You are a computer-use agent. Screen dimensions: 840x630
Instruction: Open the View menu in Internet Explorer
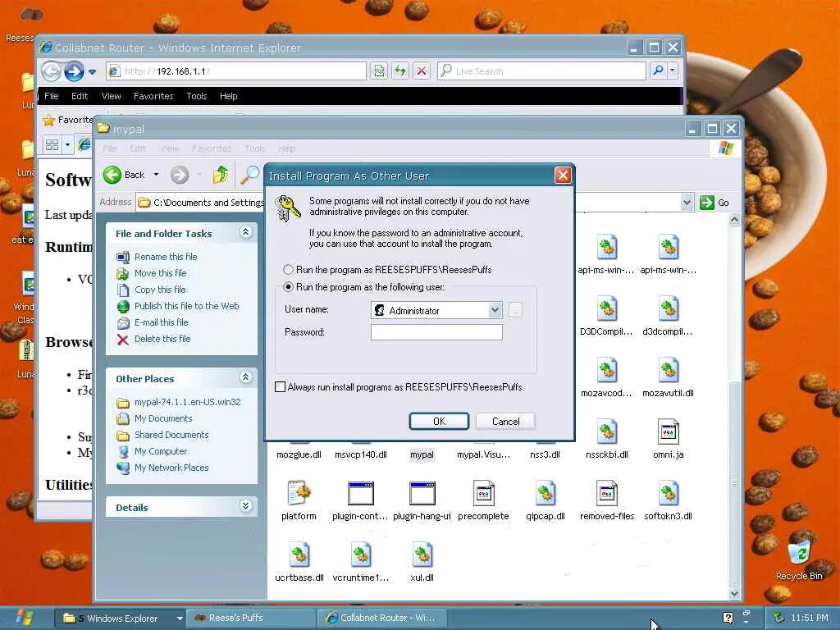click(x=111, y=96)
